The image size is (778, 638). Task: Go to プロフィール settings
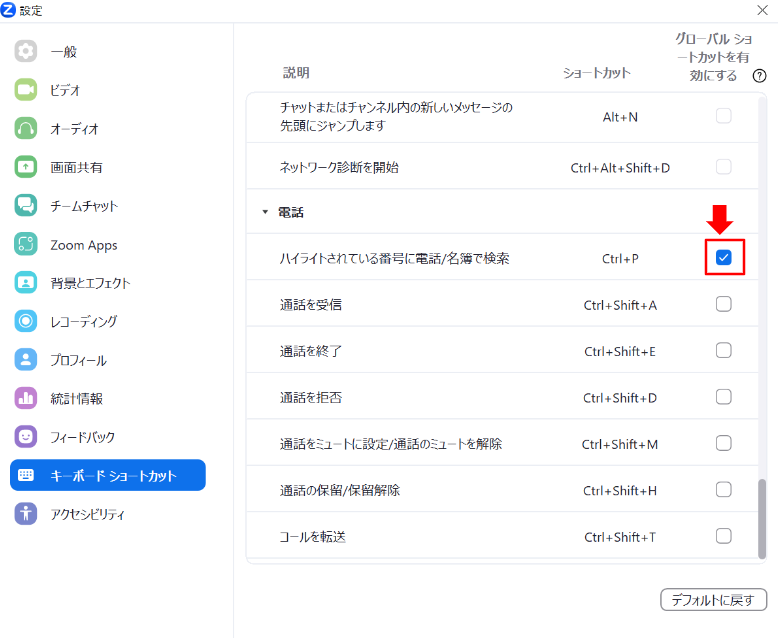[108, 360]
